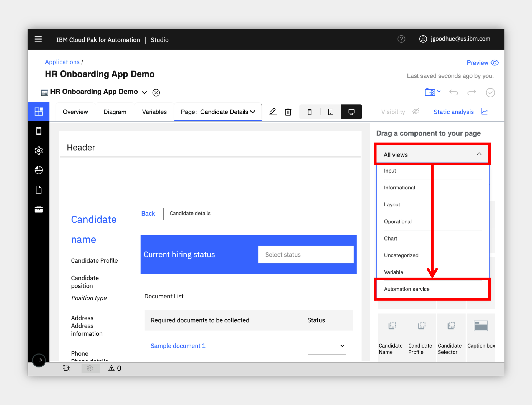Choose Input from the views list
Screen dimensions: 532x405
click(433, 171)
